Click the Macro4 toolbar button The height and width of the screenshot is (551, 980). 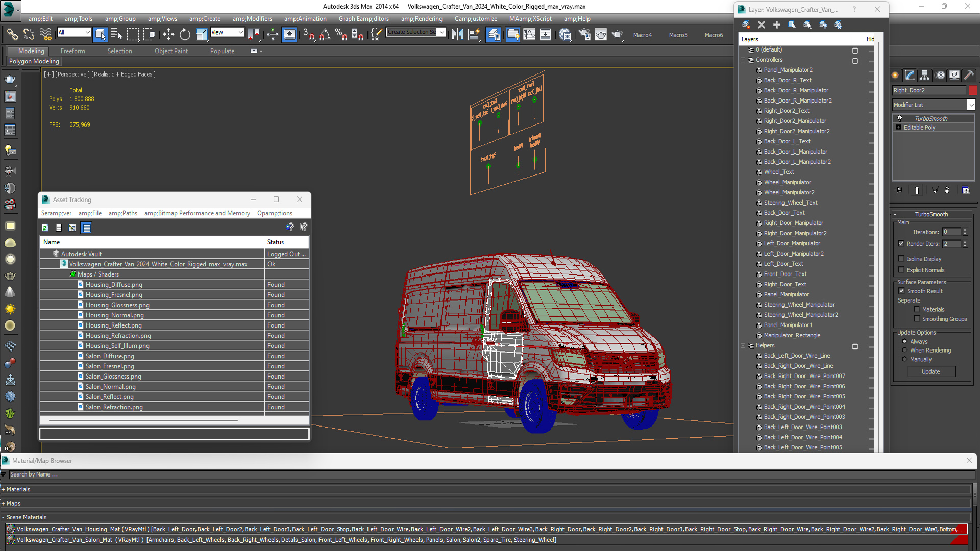pyautogui.click(x=642, y=35)
